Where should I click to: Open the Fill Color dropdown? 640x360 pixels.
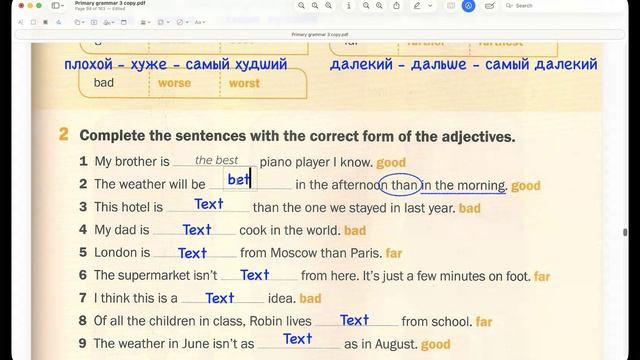182,22
